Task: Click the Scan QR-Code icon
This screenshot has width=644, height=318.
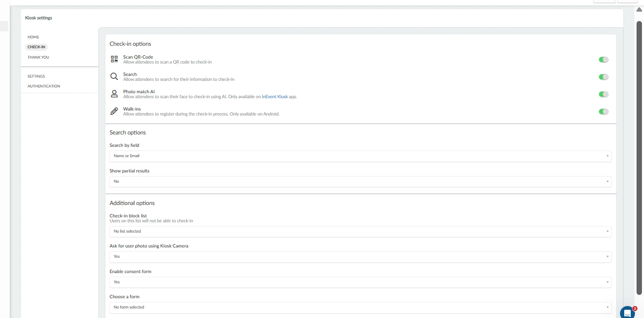Action: pos(114,59)
